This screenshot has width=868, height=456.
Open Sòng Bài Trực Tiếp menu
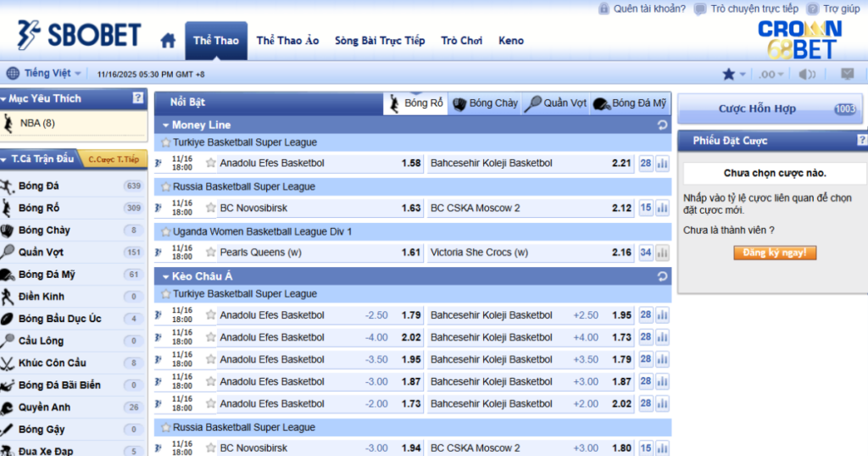click(x=380, y=41)
